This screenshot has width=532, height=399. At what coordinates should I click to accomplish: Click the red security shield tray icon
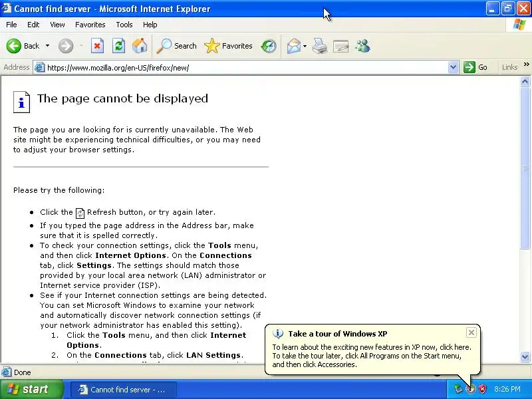pos(482,389)
